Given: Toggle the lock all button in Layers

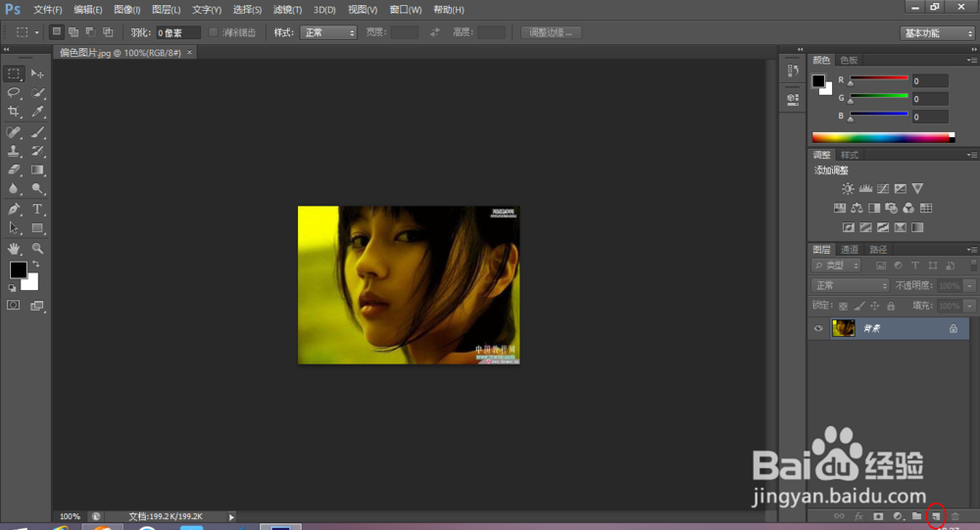Looking at the screenshot, I should pyautogui.click(x=891, y=306).
